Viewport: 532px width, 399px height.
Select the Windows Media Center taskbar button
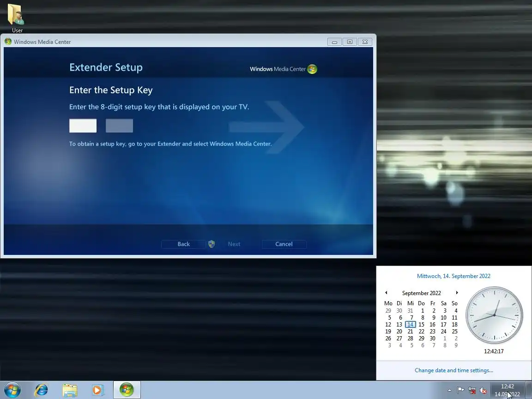(x=127, y=390)
